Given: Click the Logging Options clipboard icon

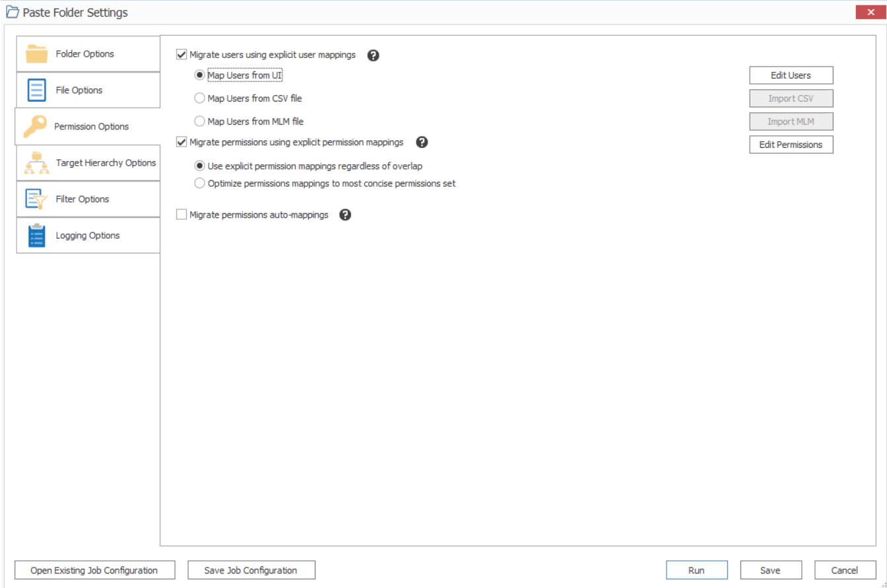Looking at the screenshot, I should [36, 235].
